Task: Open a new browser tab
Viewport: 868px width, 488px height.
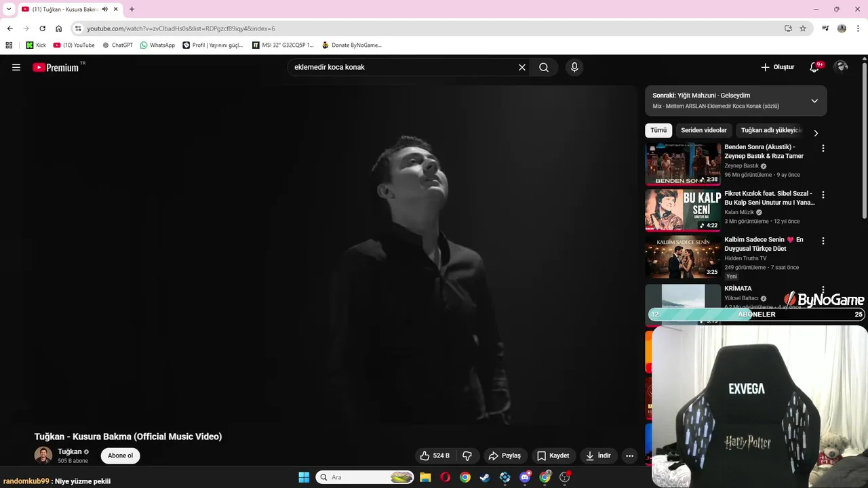Action: point(132,9)
